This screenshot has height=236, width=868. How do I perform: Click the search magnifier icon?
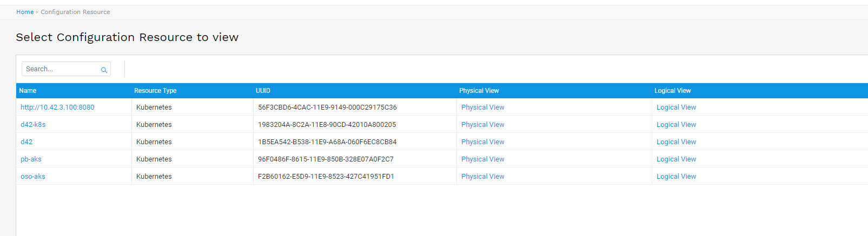(104, 70)
